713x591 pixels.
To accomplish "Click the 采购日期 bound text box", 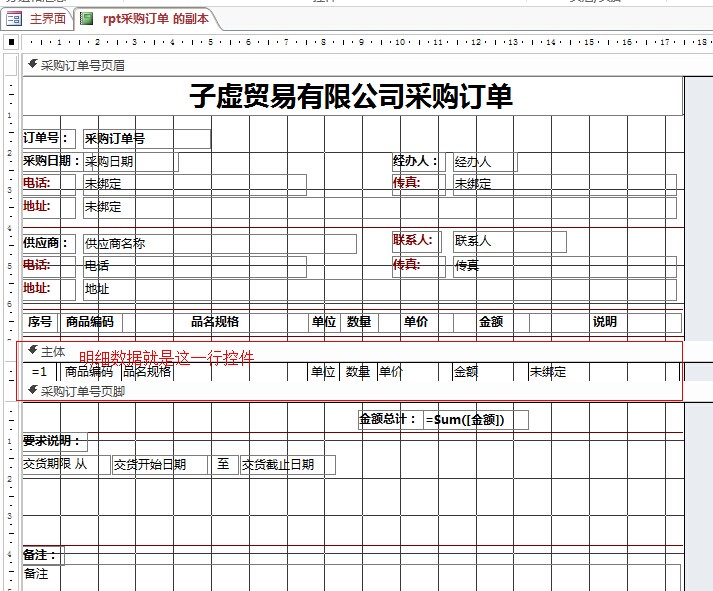I will point(131,162).
